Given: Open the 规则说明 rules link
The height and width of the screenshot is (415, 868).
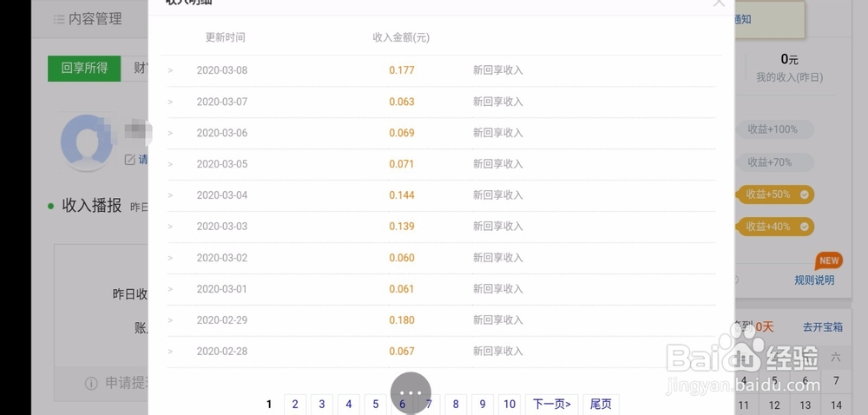Looking at the screenshot, I should [x=814, y=280].
